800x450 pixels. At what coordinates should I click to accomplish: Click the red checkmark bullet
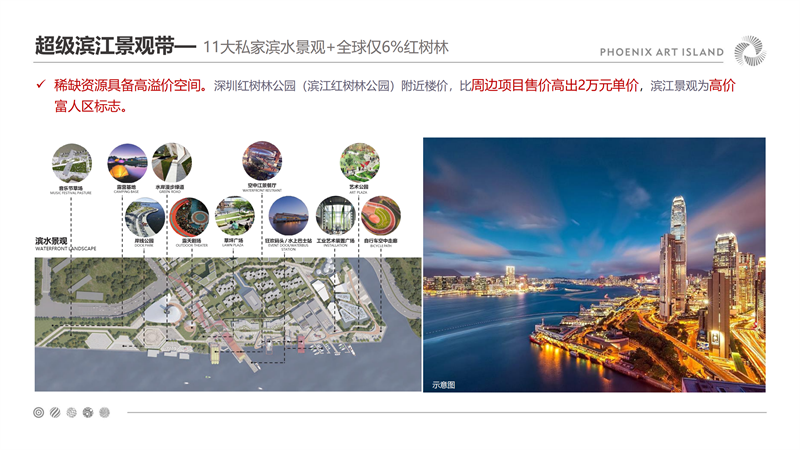coord(40,86)
